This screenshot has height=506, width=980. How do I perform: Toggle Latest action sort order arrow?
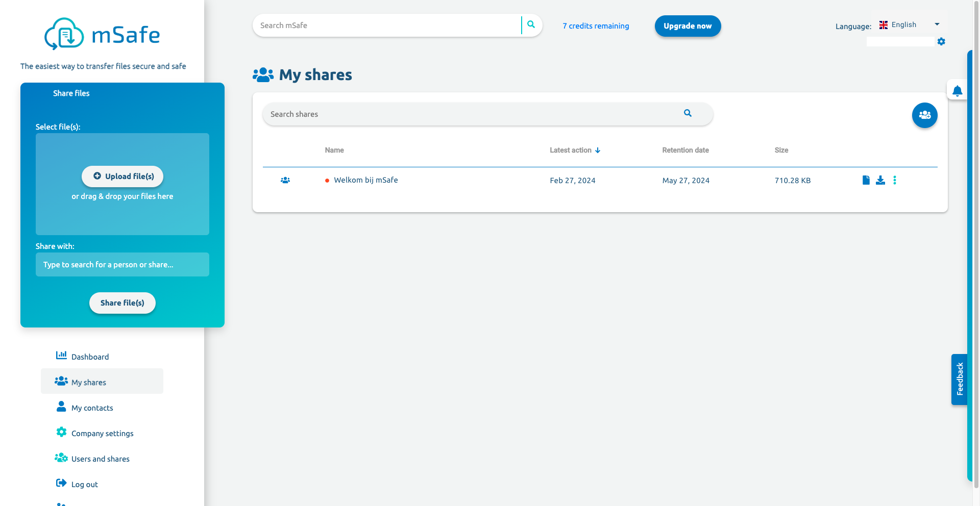click(x=598, y=150)
